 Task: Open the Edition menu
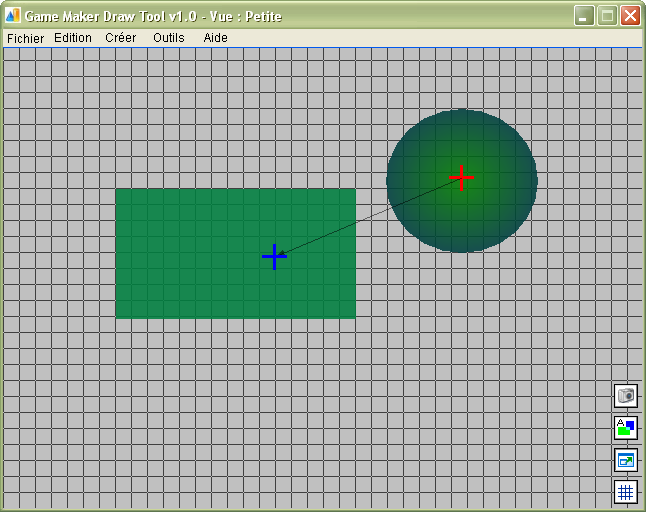click(x=73, y=38)
